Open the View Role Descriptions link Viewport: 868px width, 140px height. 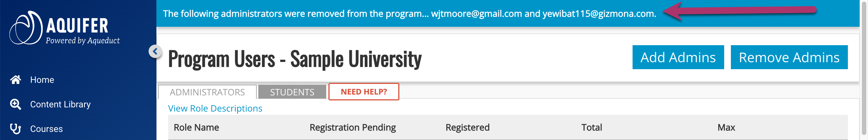(215, 108)
